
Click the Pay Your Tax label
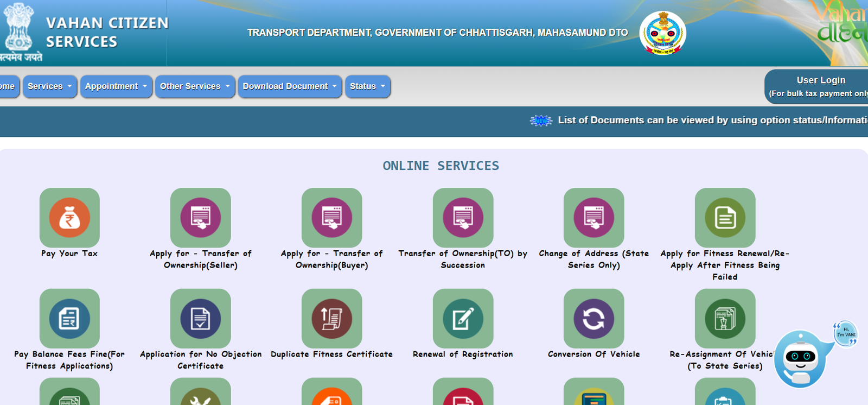pos(69,254)
